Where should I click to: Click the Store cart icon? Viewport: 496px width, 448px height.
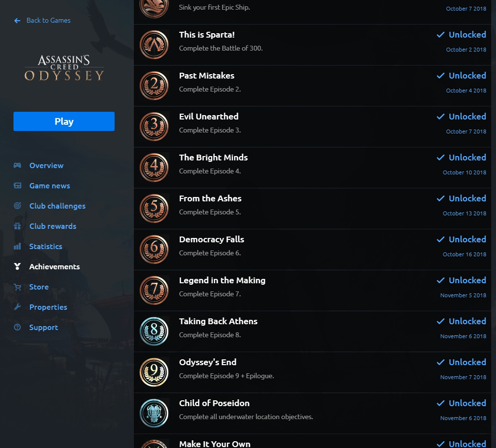pyautogui.click(x=17, y=287)
